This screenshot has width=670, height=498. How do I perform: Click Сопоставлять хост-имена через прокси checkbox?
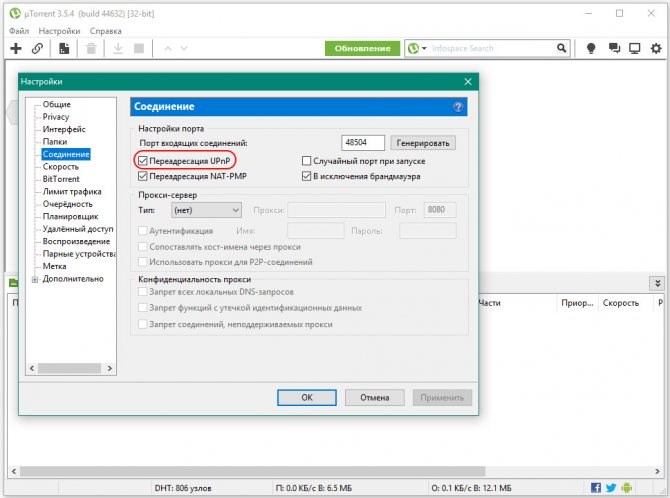tap(143, 247)
